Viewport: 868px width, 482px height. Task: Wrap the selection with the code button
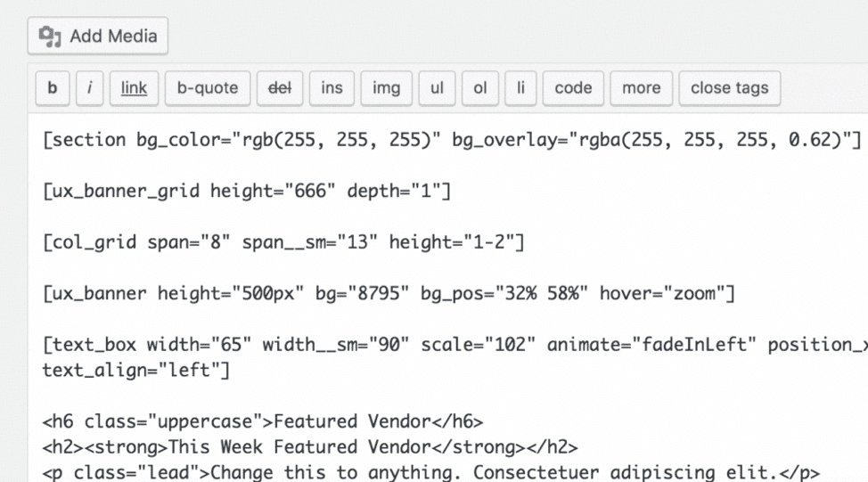573,88
